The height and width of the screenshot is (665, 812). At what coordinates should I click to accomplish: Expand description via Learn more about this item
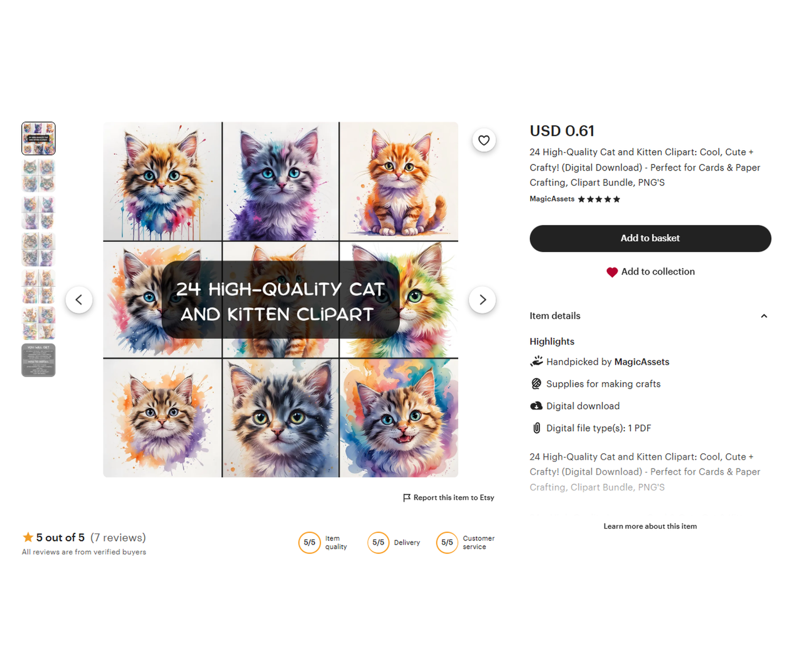(650, 526)
